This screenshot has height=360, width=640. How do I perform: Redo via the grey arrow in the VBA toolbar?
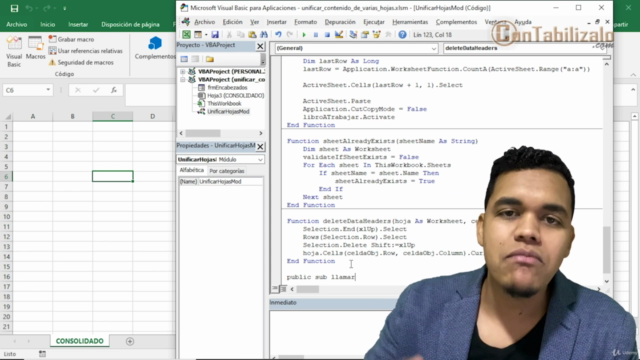pos(290,35)
